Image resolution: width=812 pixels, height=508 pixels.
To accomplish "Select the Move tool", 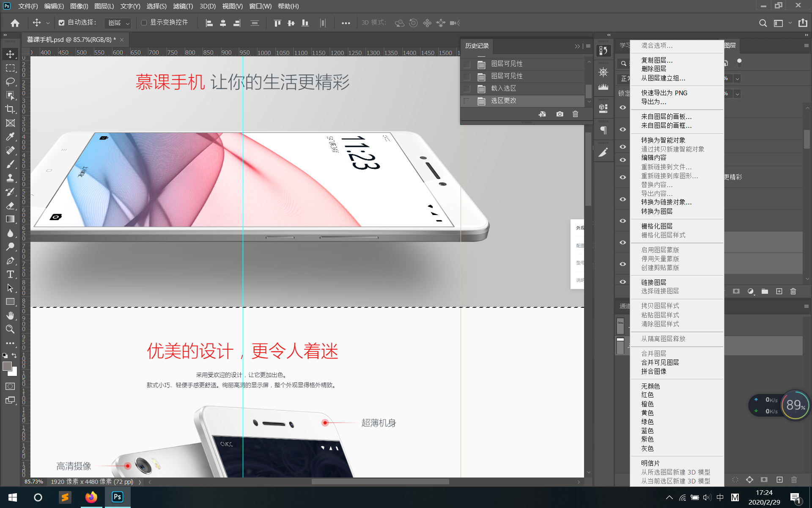I will tap(10, 54).
